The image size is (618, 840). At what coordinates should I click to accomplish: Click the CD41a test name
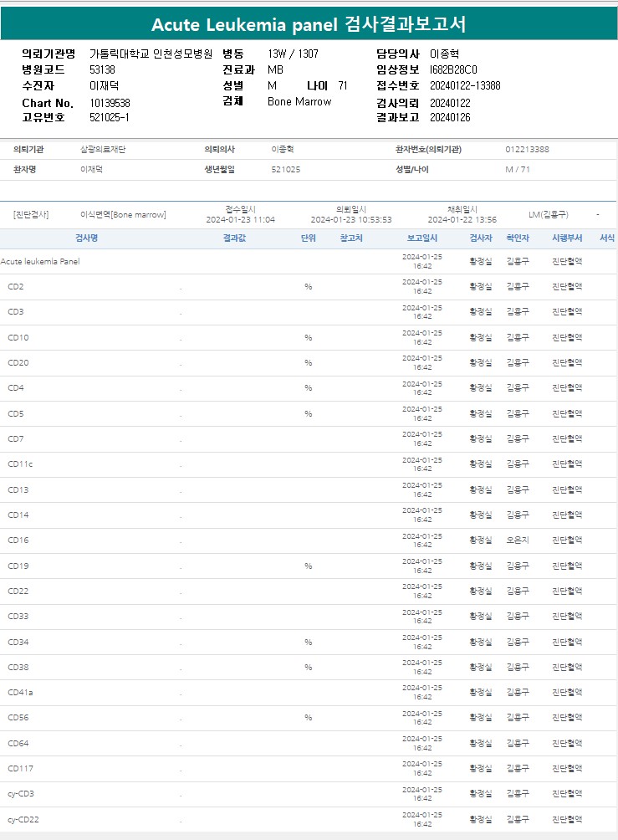click(x=21, y=693)
